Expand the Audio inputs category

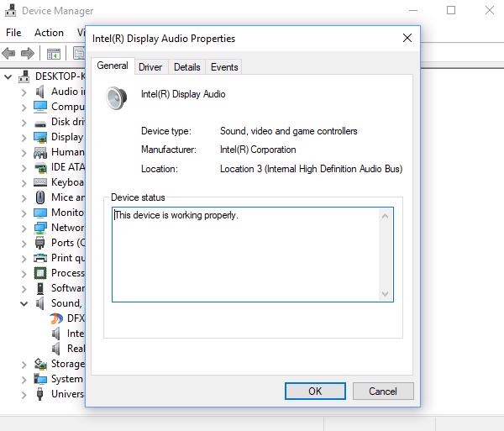pyautogui.click(x=24, y=92)
